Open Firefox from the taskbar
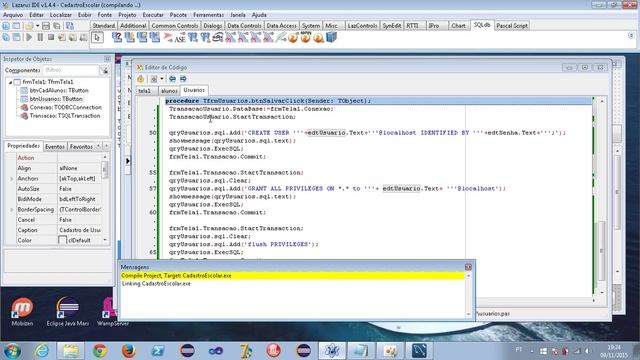Image resolution: width=640 pixels, height=360 pixels. coord(128,351)
